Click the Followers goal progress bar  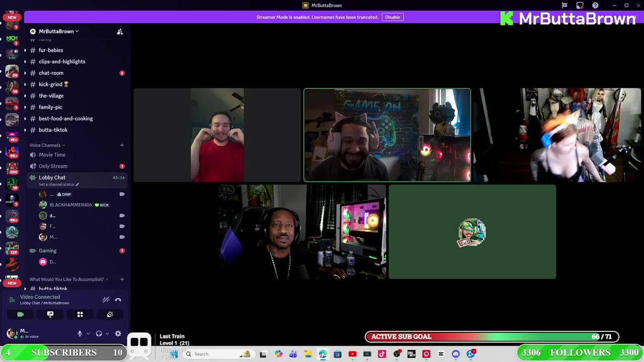(x=580, y=352)
